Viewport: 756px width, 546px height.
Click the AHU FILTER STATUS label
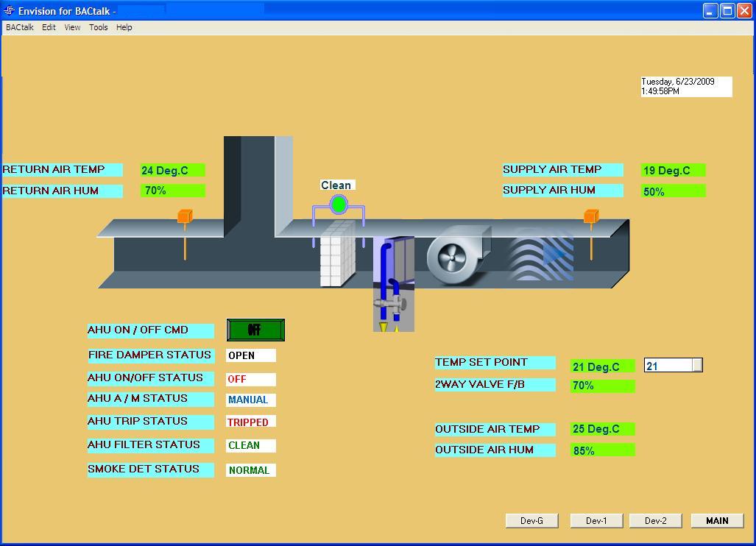[150, 445]
